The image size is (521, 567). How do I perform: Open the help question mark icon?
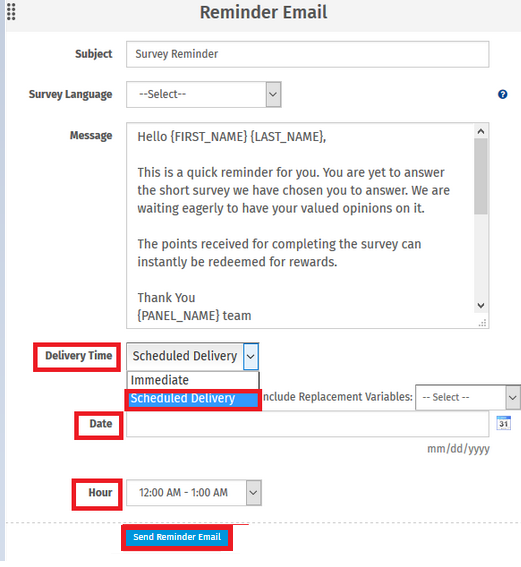[502, 94]
